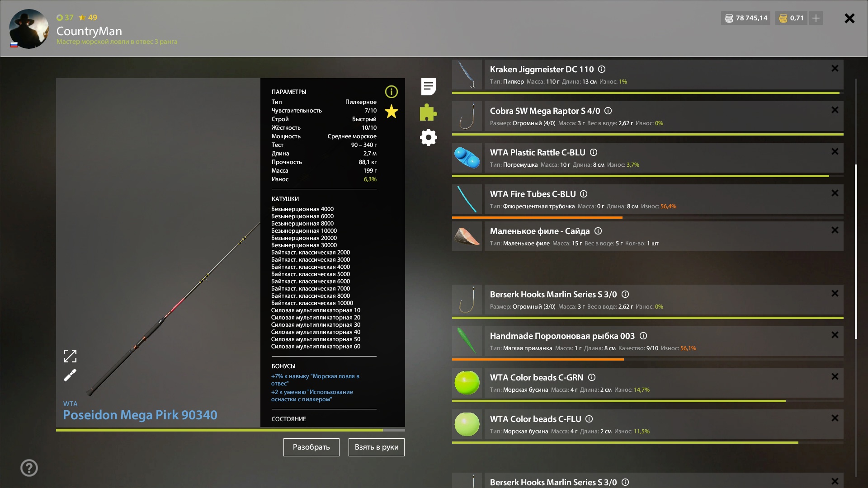Viewport: 868px width, 488px height.
Task: Click the rank title Мастер морской ловли
Action: point(117,42)
